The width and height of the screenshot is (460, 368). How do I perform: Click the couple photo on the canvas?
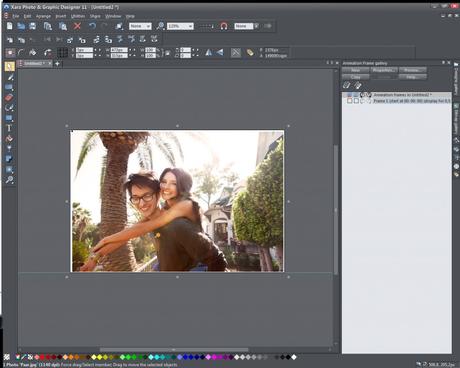[177, 201]
